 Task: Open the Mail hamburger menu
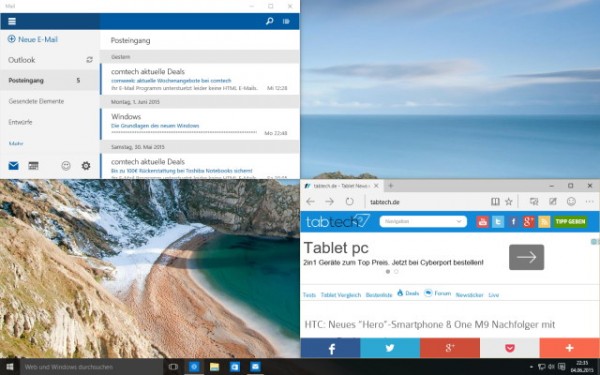click(x=12, y=21)
